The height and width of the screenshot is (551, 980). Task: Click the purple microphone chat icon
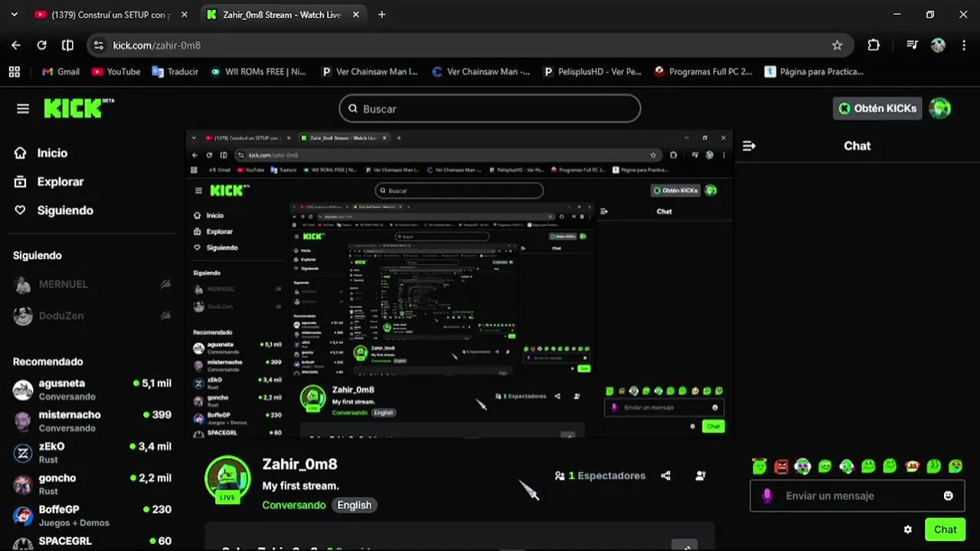pyautogui.click(x=767, y=496)
